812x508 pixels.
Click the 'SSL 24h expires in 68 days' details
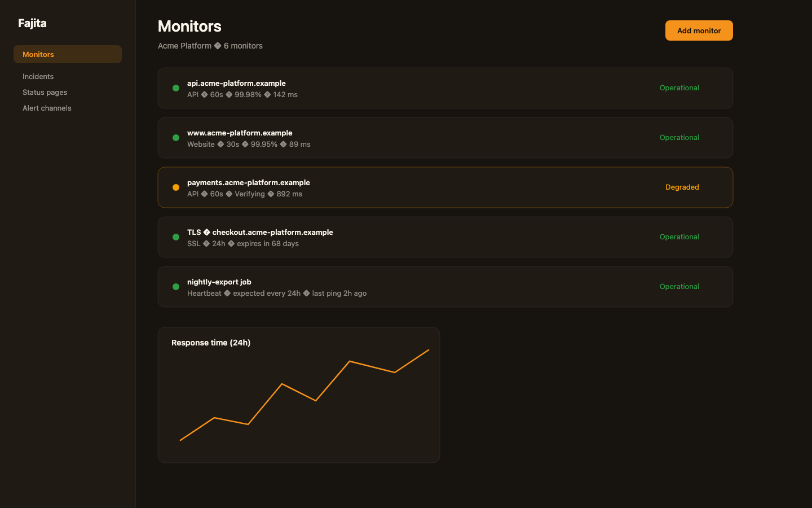pyautogui.click(x=243, y=244)
